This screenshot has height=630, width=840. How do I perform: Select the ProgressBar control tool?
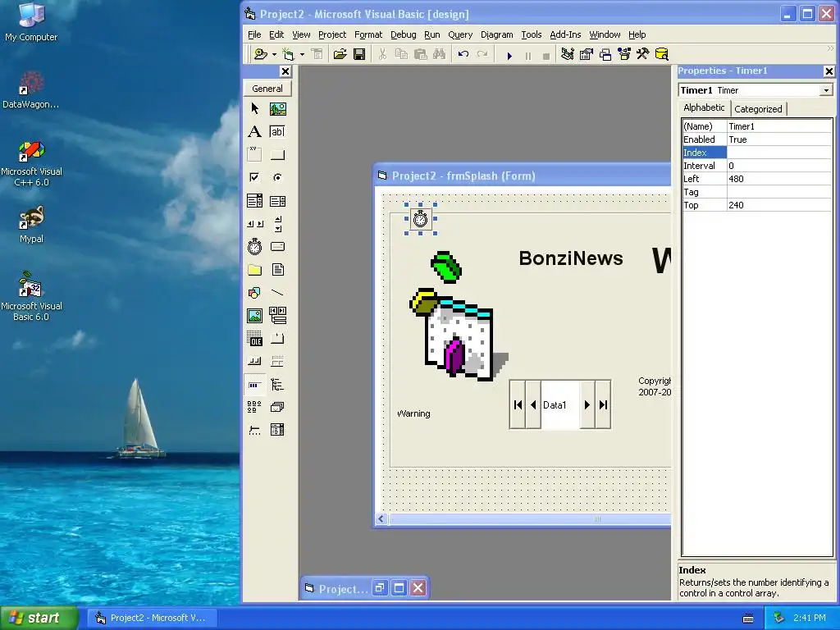coord(255,384)
